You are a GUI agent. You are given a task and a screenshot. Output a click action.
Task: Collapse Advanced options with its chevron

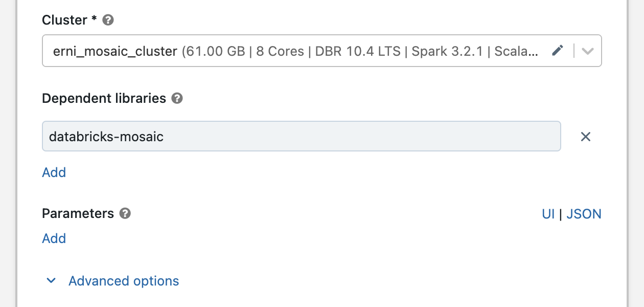[51, 280]
